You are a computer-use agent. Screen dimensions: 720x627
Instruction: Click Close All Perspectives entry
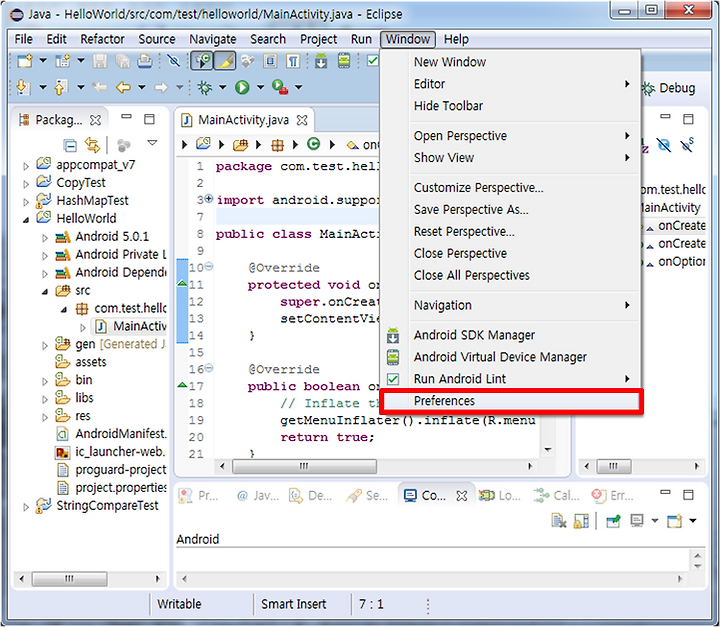point(512,276)
